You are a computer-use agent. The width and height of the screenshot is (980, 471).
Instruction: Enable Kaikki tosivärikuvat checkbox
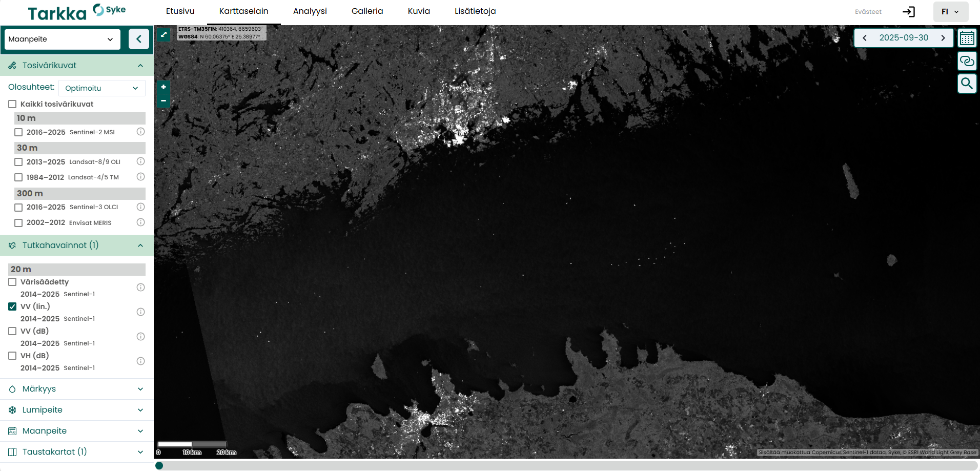click(13, 104)
